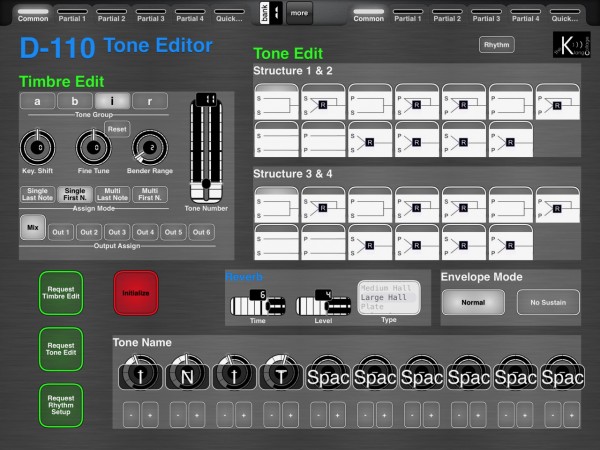Image resolution: width=600 pixels, height=450 pixels.
Task: Open Partial 2 tab in right tab bar
Action: click(x=447, y=15)
